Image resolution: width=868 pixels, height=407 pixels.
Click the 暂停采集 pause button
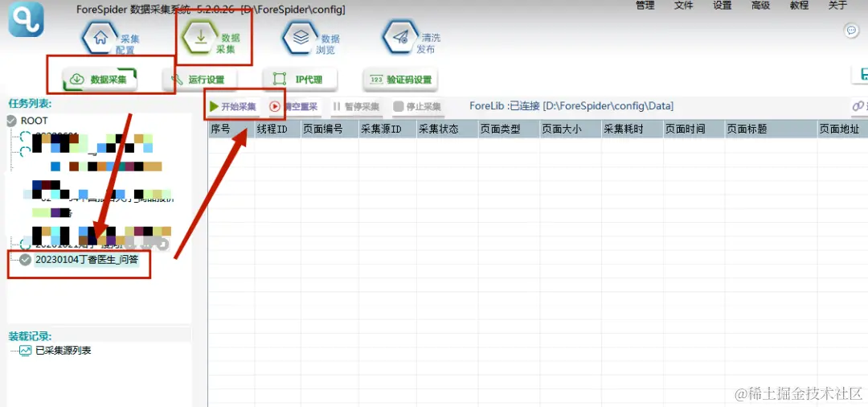coord(356,106)
